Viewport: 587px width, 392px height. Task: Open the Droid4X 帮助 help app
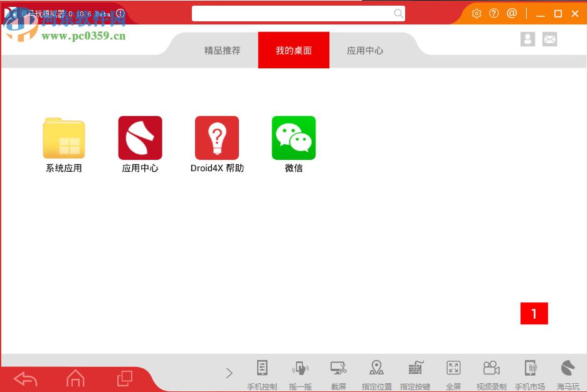click(216, 138)
